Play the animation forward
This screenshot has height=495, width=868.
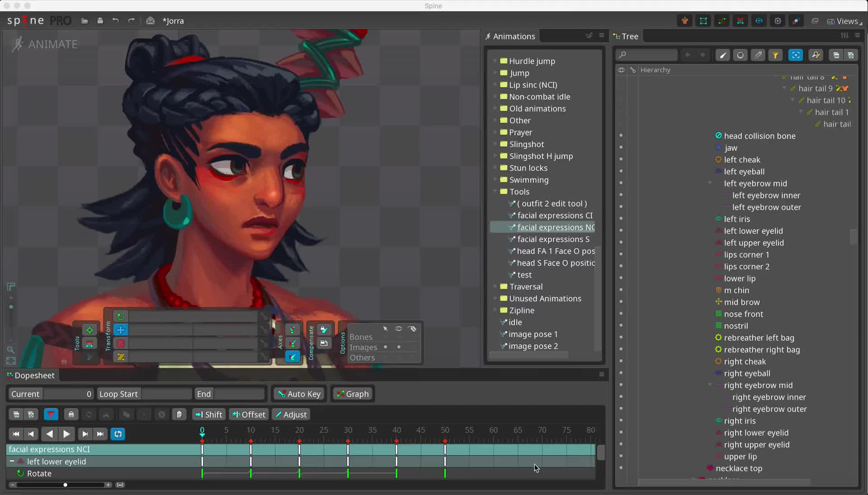(66, 434)
